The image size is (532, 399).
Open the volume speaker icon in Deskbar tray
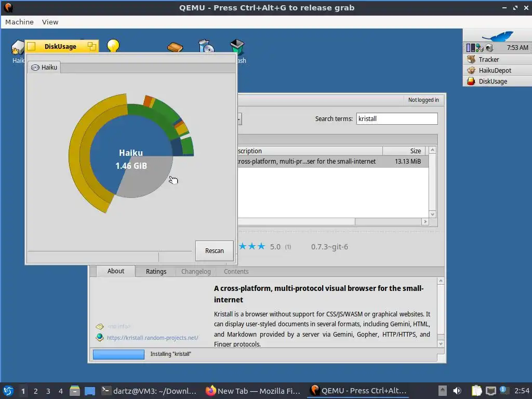click(x=489, y=48)
